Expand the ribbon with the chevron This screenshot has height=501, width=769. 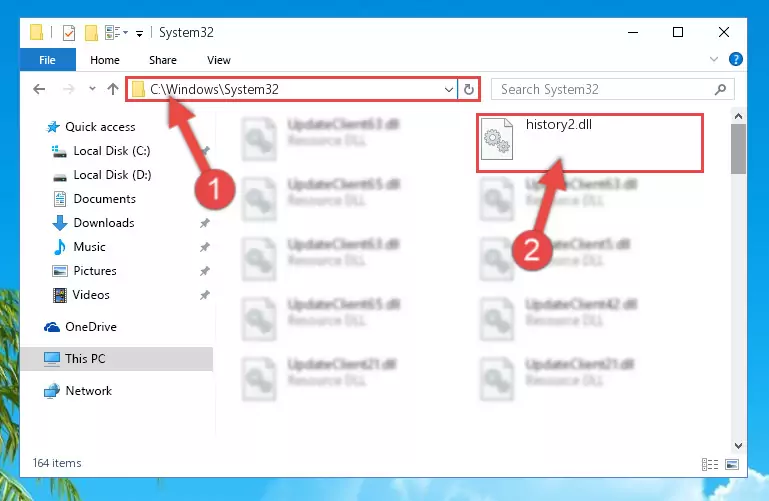click(x=714, y=59)
